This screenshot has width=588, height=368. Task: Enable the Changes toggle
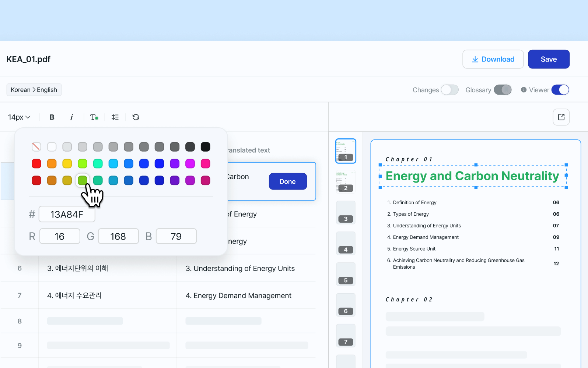pyautogui.click(x=449, y=90)
